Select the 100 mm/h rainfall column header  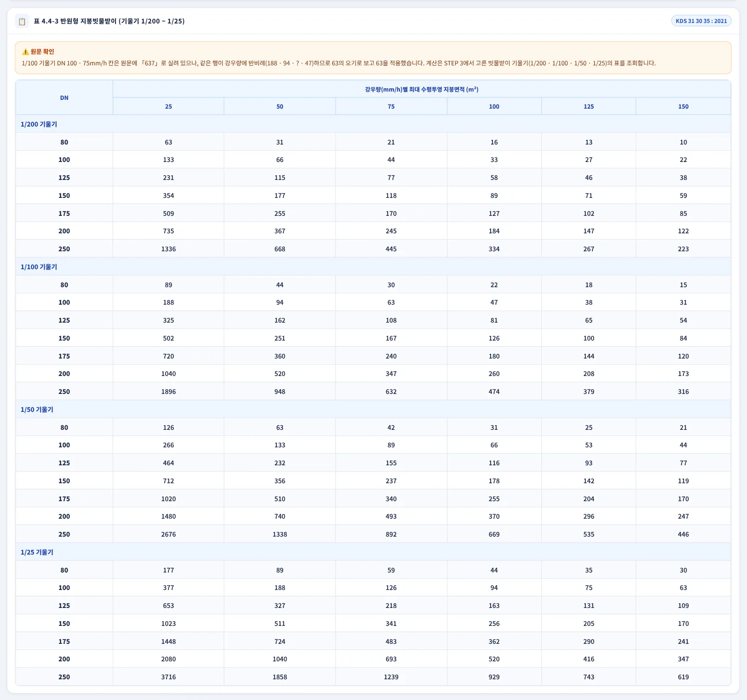pos(494,106)
